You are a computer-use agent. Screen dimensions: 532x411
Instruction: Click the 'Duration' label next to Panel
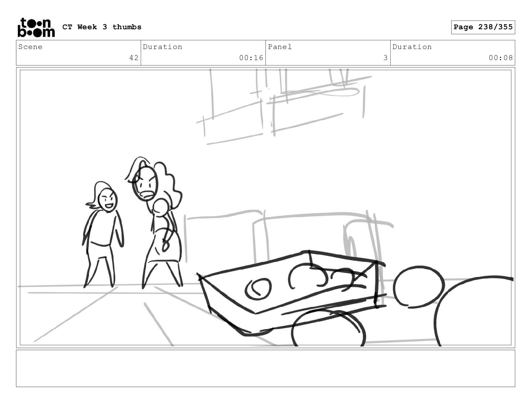412,47
